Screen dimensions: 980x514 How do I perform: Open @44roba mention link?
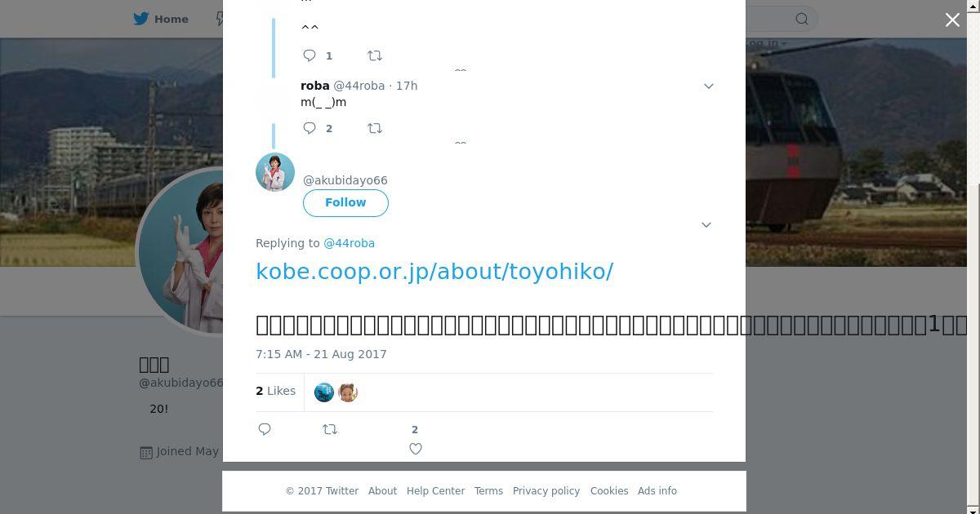coord(350,243)
